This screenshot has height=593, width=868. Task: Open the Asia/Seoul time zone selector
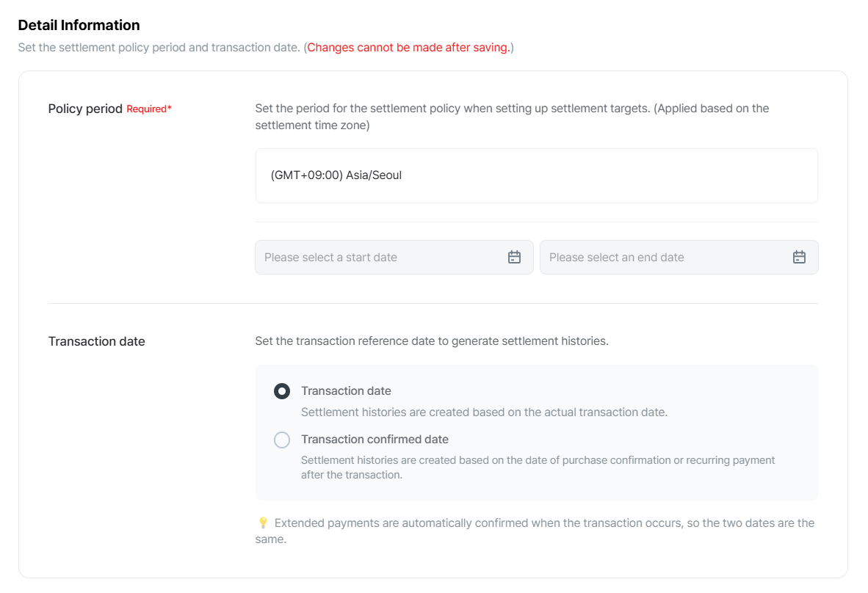[x=536, y=175]
